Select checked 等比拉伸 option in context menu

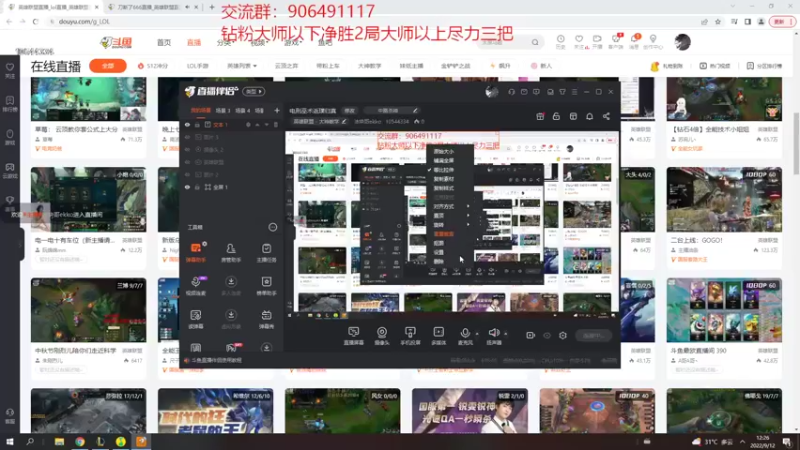(443, 170)
